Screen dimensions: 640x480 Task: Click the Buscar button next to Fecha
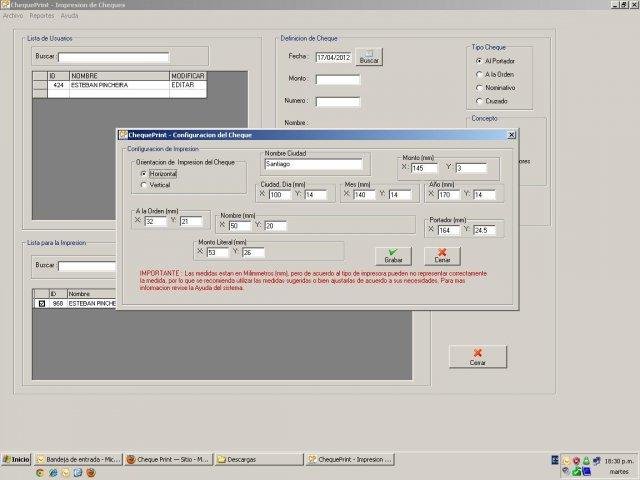point(369,57)
